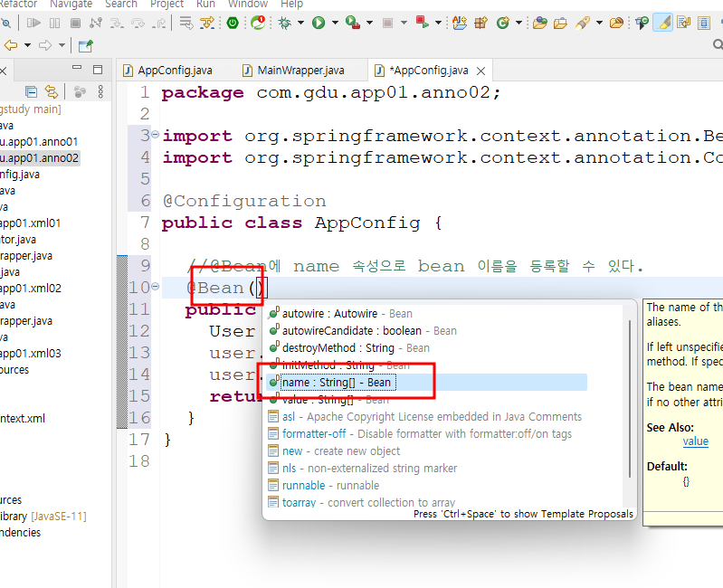
Task: Select the u.app01.anno01 package
Action: click(39, 141)
